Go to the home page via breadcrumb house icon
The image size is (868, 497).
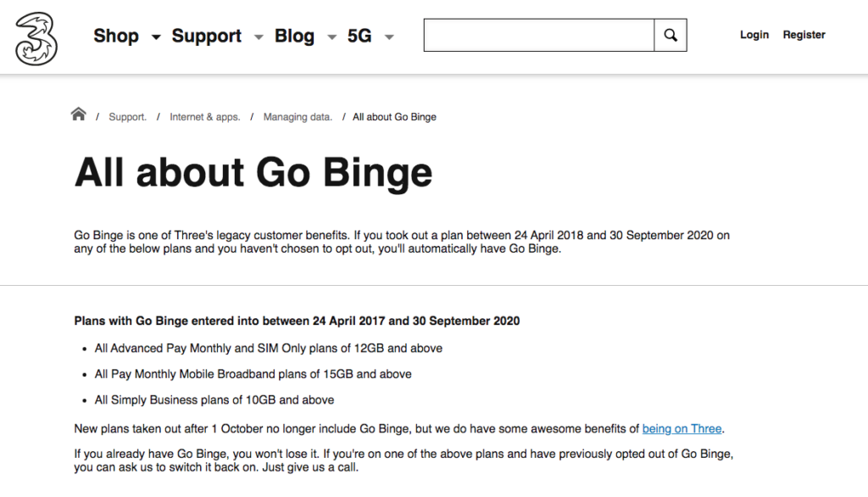click(79, 114)
